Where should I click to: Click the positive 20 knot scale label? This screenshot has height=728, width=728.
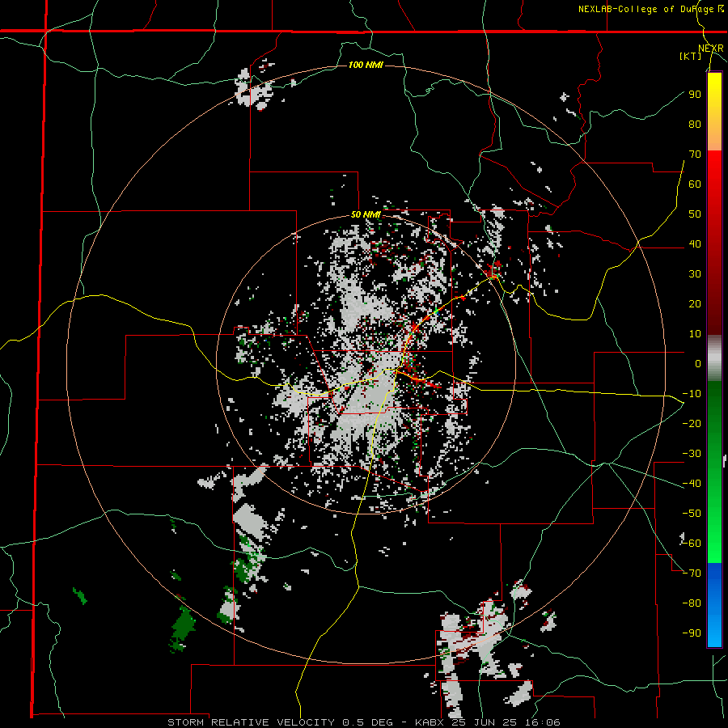click(695, 303)
